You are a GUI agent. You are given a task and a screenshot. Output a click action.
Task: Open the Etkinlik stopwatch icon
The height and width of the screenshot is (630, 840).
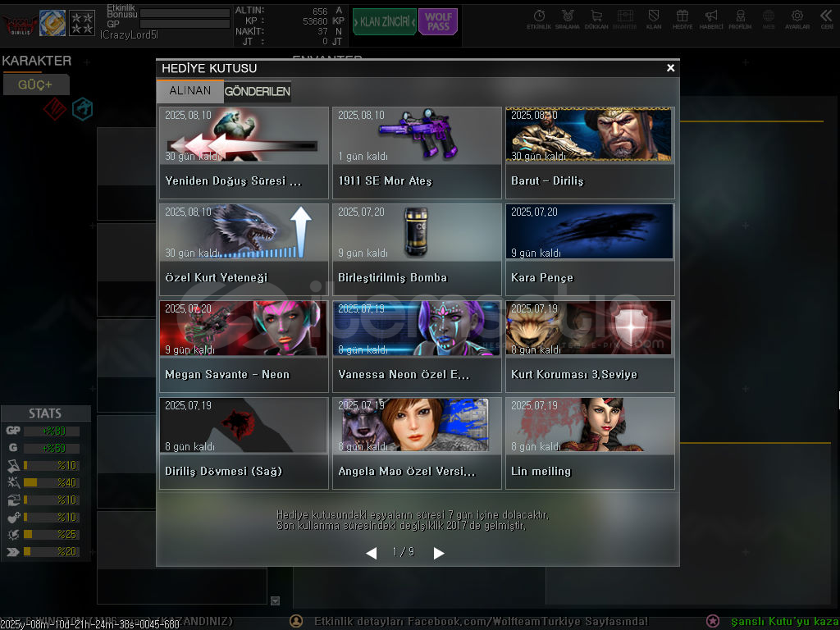[x=539, y=19]
